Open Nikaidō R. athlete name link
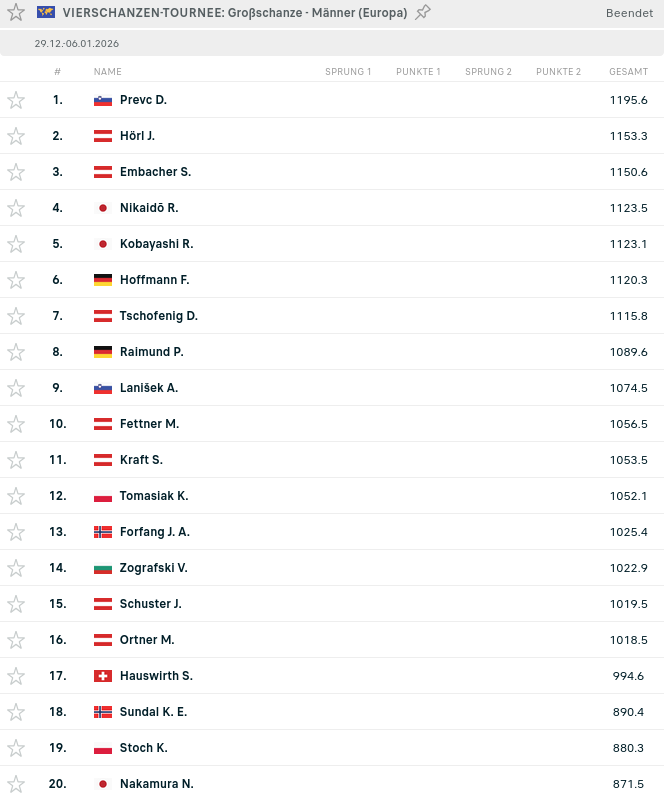Screen dimensions: 664x798 click(149, 208)
